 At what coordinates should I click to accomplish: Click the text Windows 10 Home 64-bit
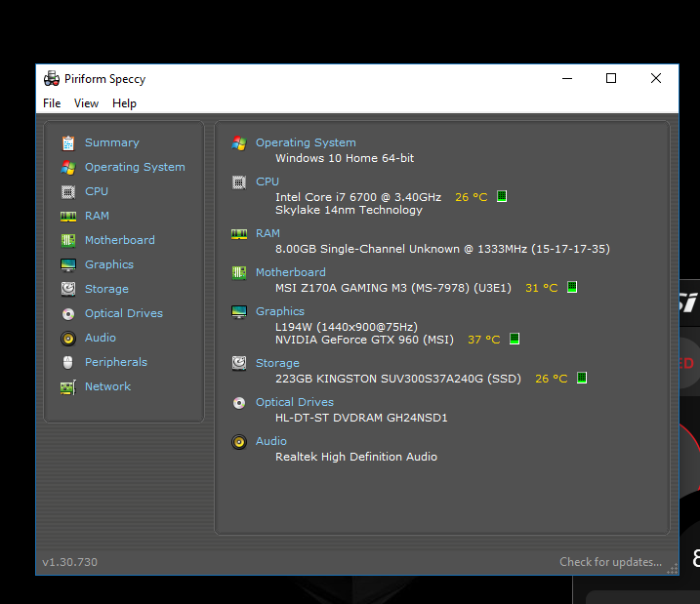coord(345,158)
